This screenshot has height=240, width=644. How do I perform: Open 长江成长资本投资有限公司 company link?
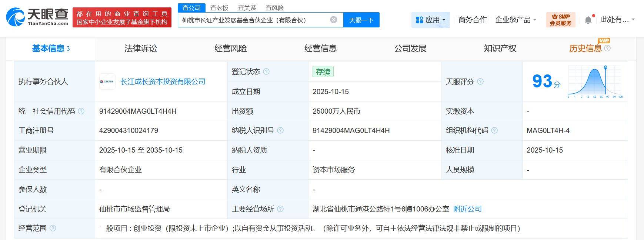pos(163,81)
